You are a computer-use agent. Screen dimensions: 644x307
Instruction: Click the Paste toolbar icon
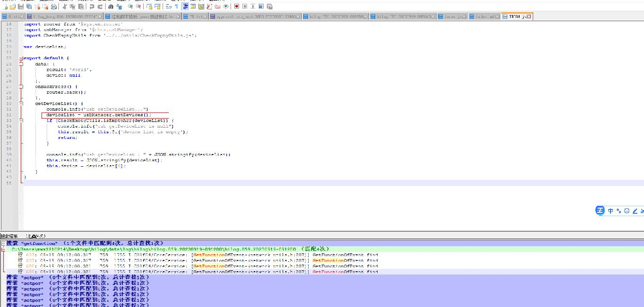tap(81, 7)
